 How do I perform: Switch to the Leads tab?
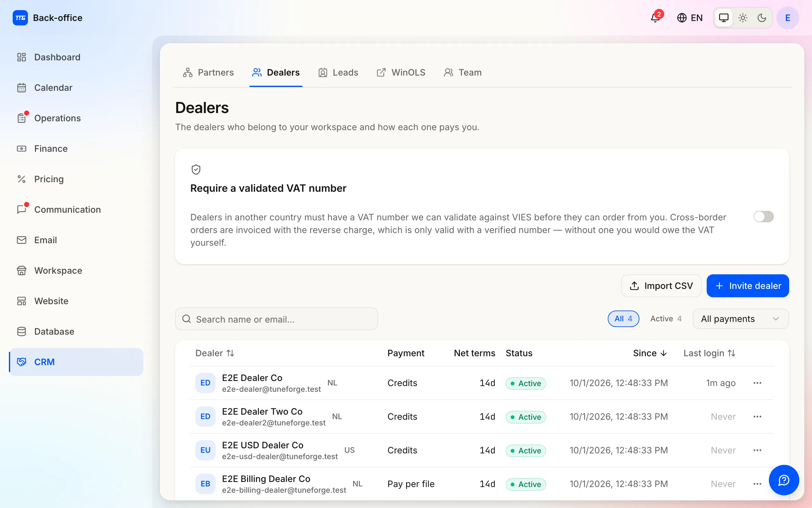coord(338,72)
